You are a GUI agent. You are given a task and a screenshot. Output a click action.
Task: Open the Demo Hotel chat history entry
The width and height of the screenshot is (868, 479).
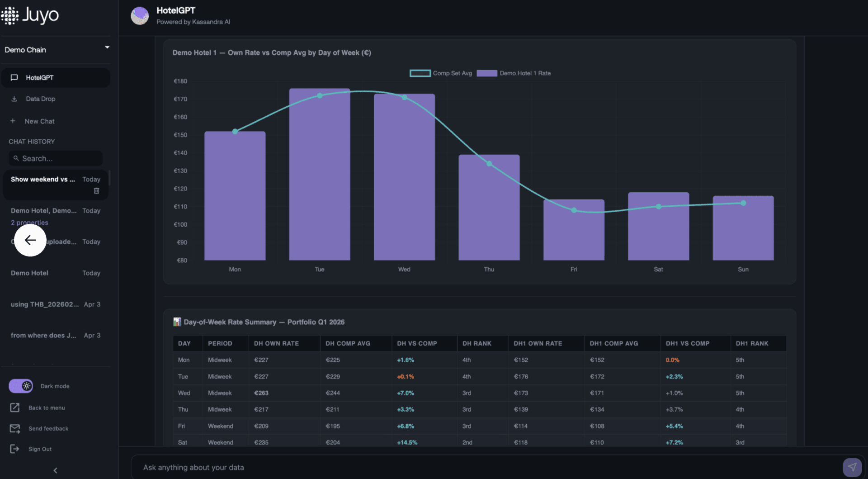(x=56, y=273)
